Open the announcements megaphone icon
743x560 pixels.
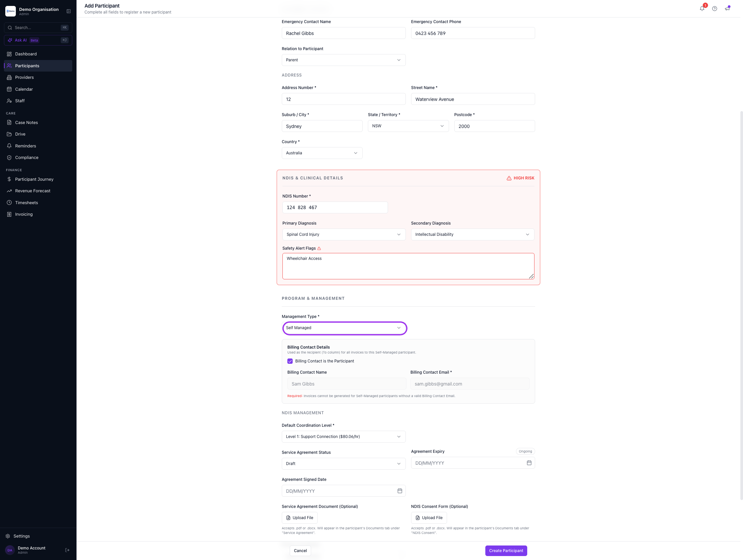727,9
